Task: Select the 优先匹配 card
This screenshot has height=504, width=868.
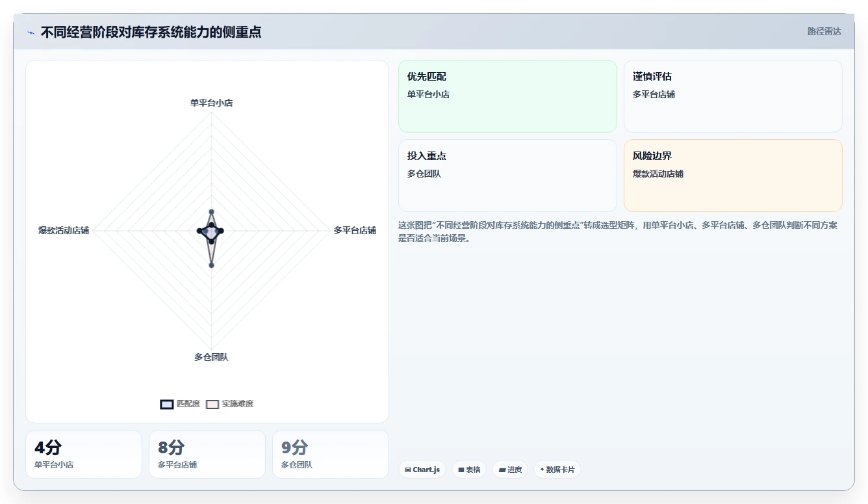Action: tap(507, 96)
